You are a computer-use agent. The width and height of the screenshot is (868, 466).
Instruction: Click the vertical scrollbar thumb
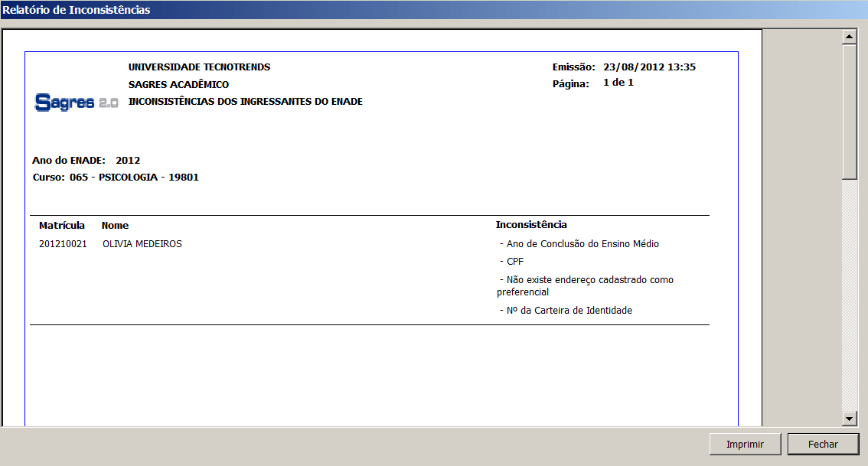848,111
